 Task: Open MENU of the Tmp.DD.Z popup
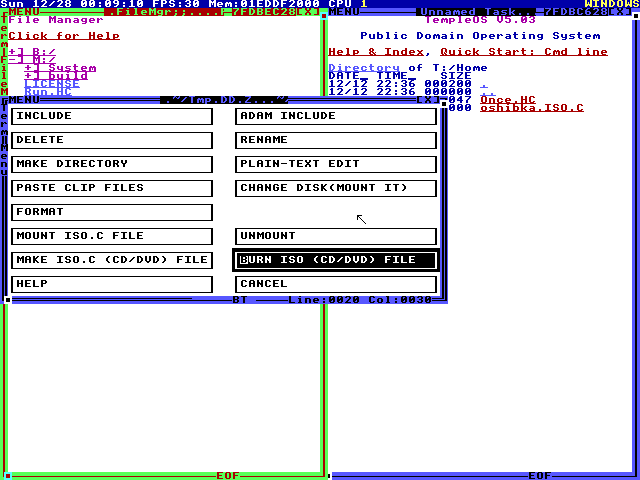click(x=24, y=100)
